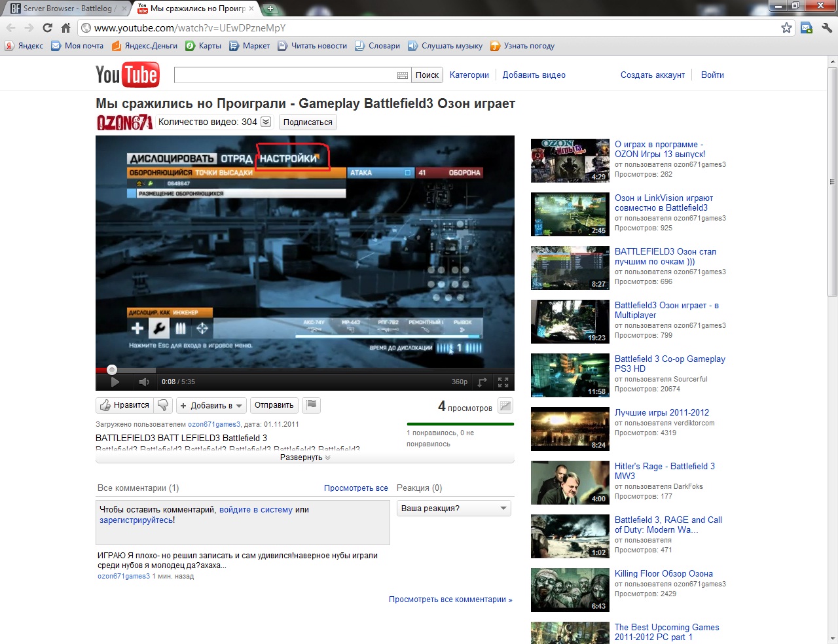Open the Моя почта bookmark
The image size is (838, 644).
tap(78, 46)
